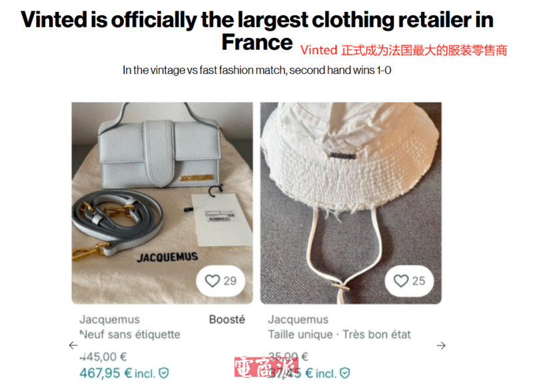Click the right carousel arrow
533x392 pixels.
point(441,345)
